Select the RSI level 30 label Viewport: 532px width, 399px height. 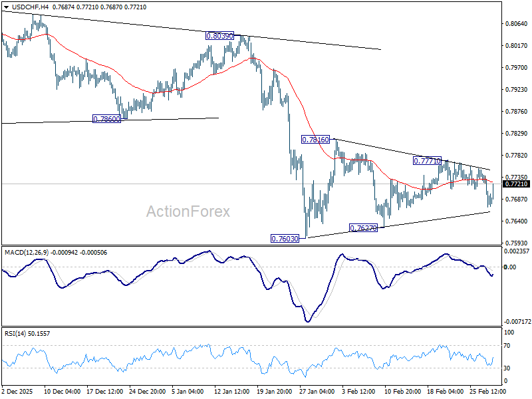point(507,368)
